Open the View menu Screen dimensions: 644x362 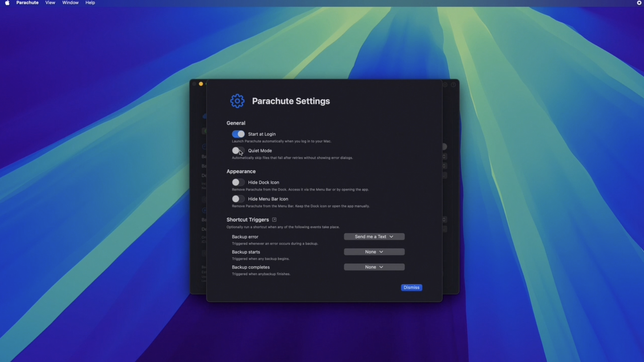click(x=50, y=3)
